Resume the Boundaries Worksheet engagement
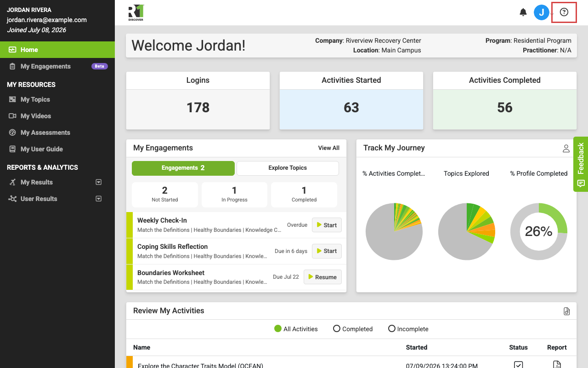This screenshot has width=588, height=368. pos(322,277)
